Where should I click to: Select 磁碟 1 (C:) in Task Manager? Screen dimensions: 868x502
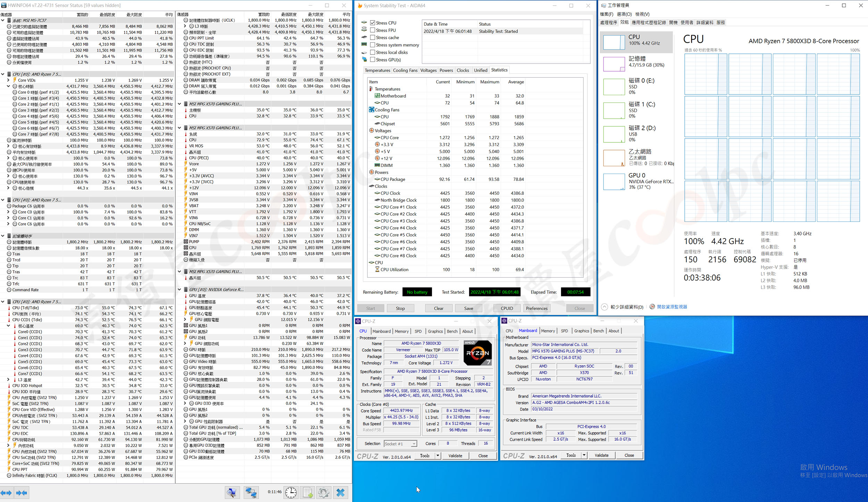[637, 110]
